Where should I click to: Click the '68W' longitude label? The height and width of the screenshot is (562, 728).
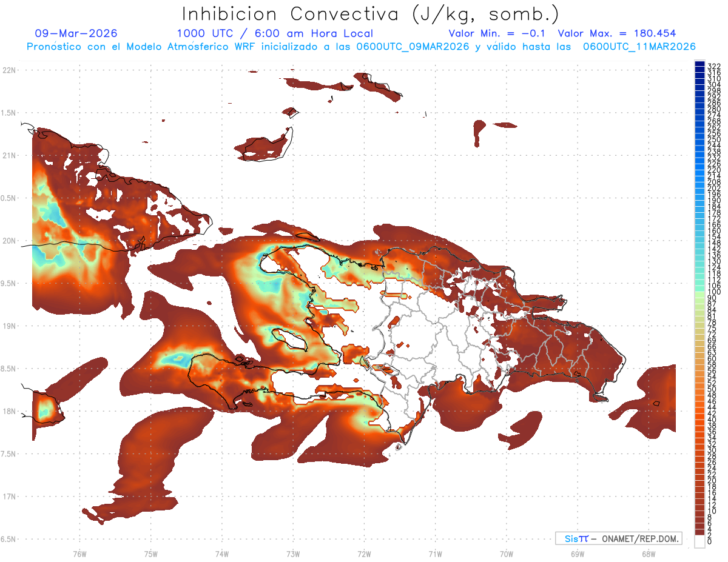point(648,554)
